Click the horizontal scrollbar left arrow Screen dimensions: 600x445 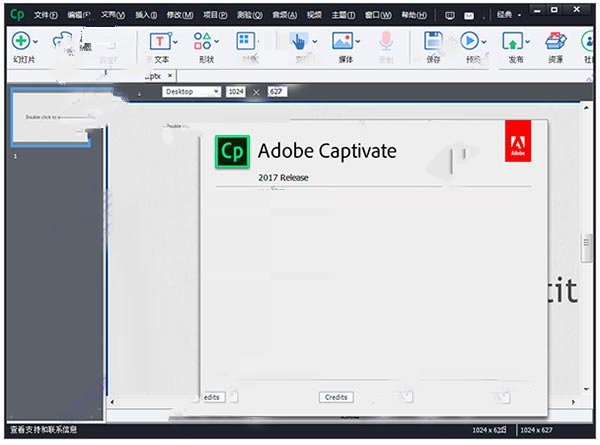click(112, 402)
